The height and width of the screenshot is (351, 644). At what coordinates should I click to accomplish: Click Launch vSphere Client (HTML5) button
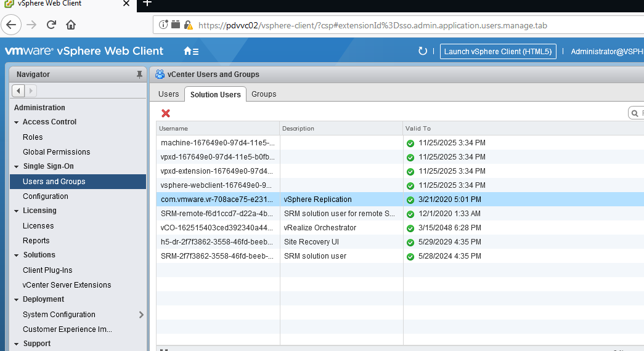click(x=498, y=51)
